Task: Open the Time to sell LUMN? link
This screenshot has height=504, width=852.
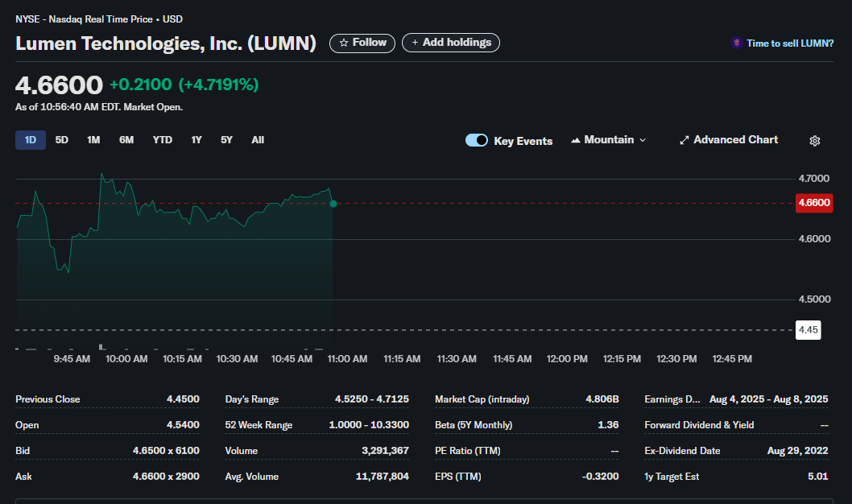Action: pos(789,43)
